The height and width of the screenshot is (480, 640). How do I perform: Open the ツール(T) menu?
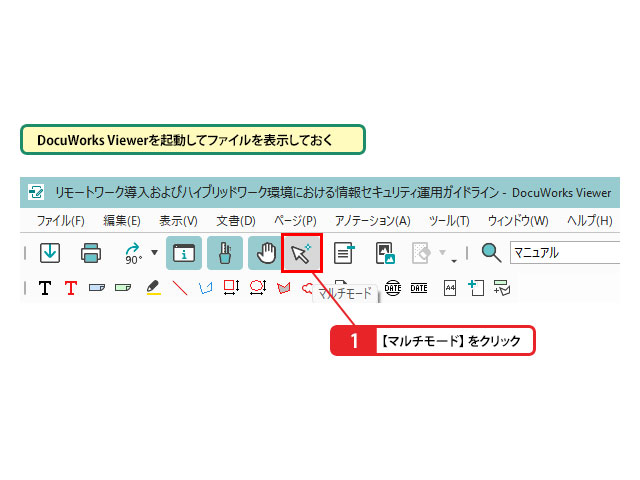click(449, 221)
